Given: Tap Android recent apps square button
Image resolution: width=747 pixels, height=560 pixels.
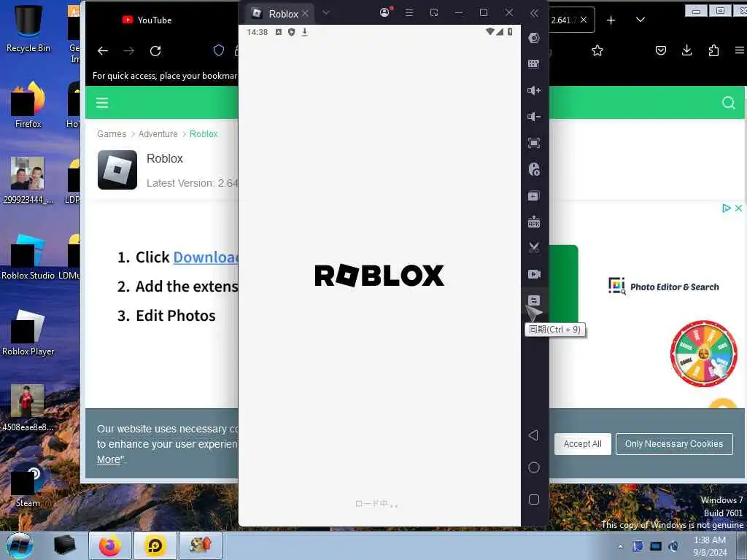Looking at the screenshot, I should tap(534, 499).
